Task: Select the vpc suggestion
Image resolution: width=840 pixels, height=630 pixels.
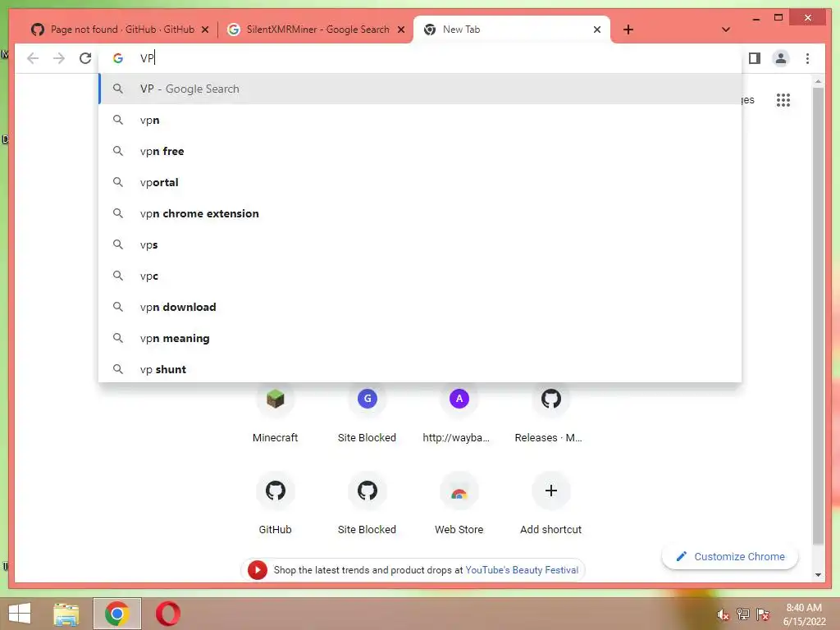Action: click(x=421, y=276)
